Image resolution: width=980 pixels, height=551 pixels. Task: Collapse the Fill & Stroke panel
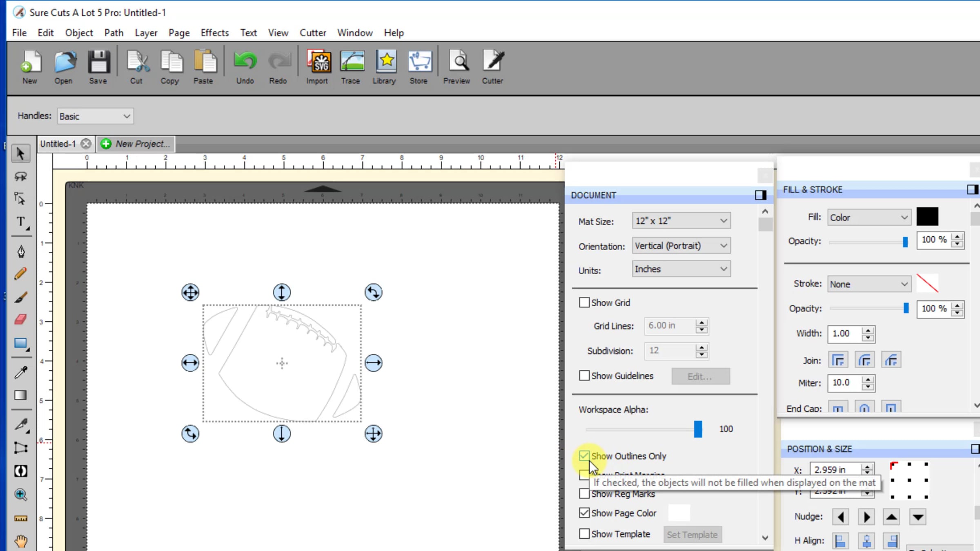pos(972,189)
